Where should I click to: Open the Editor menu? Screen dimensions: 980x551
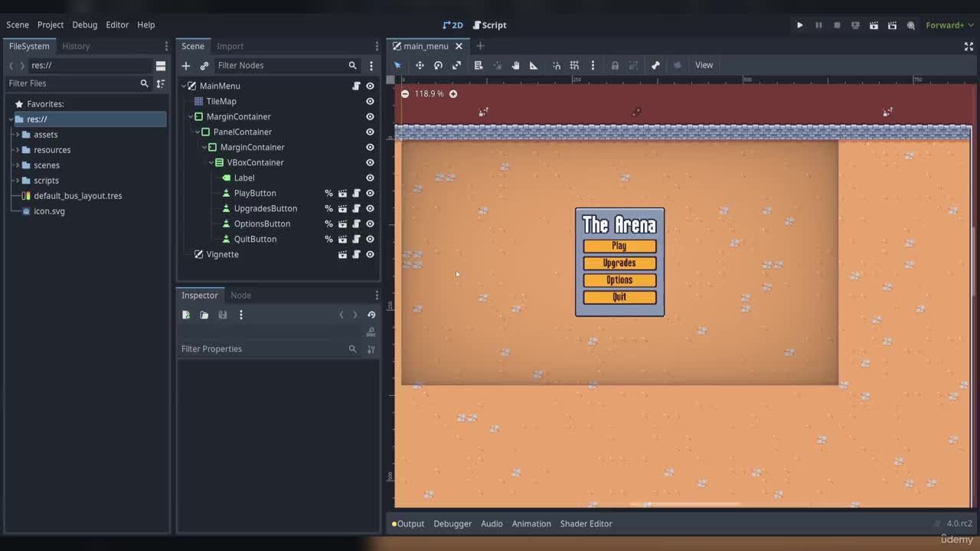(x=117, y=25)
